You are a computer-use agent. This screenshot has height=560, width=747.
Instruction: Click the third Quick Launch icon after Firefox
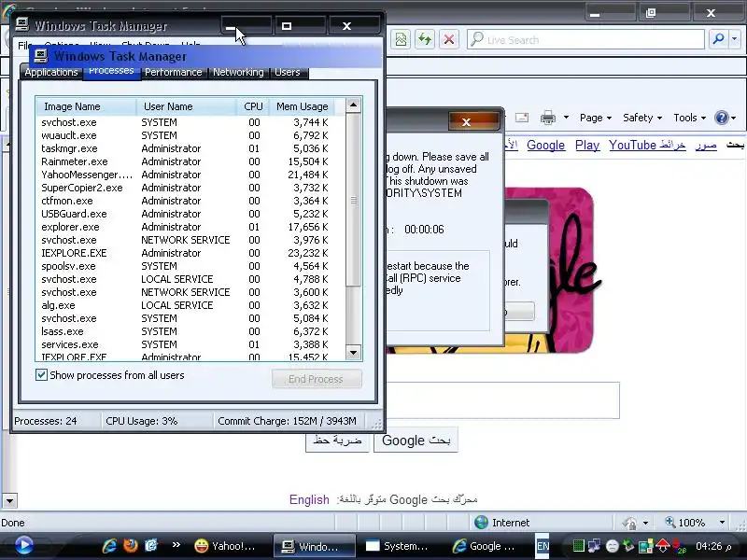[150, 546]
